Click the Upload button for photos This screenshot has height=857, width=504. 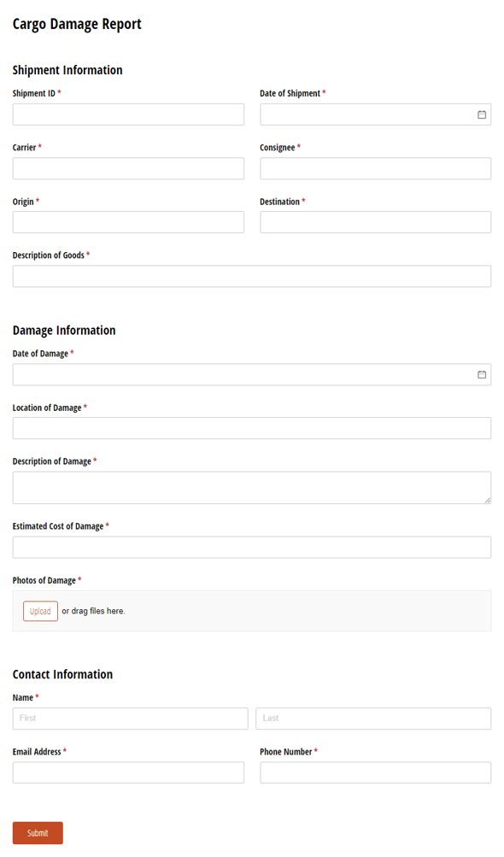40,611
